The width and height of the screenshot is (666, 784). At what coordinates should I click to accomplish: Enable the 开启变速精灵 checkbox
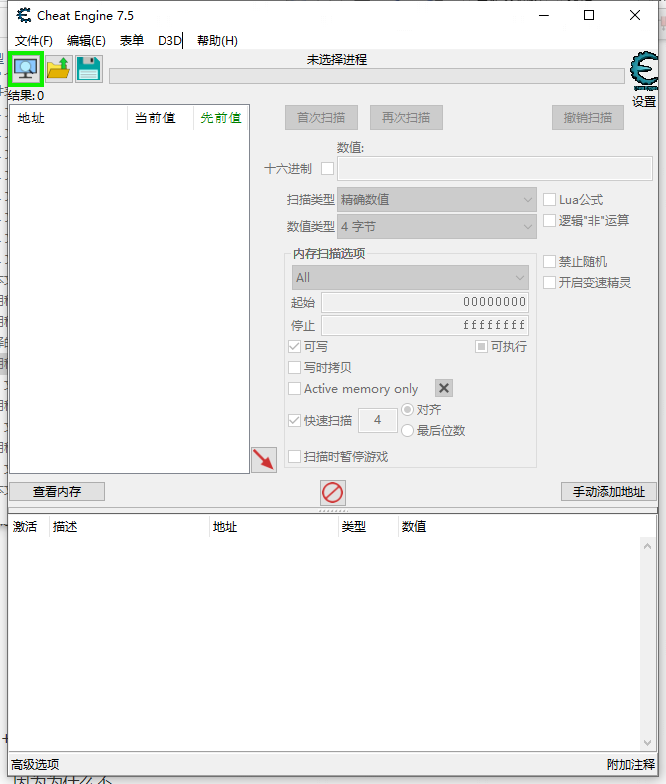[x=550, y=282]
